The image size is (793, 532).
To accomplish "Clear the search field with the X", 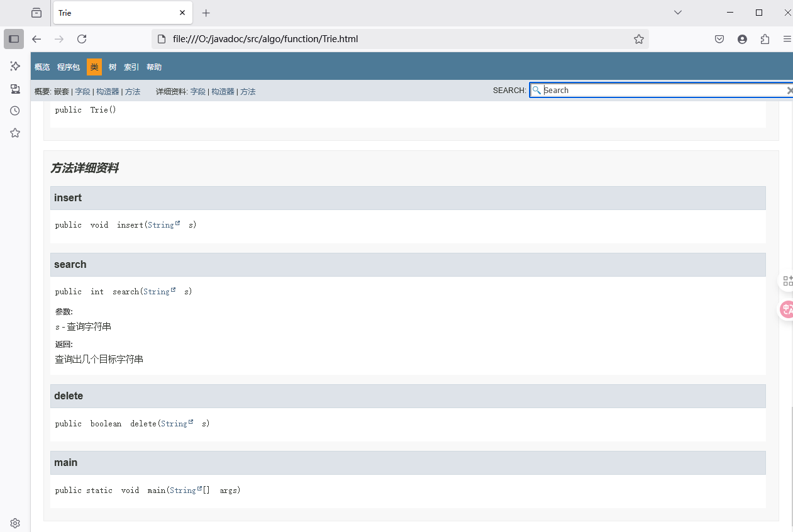I will click(x=790, y=90).
